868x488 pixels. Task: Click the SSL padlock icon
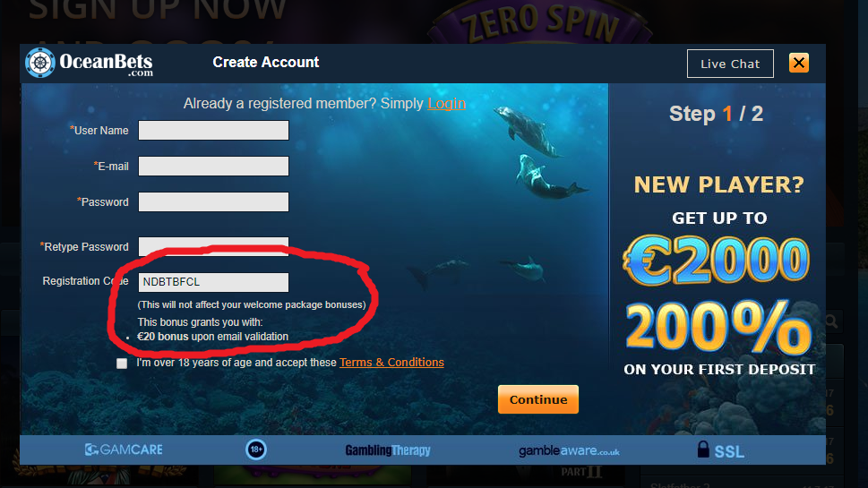coord(703,449)
